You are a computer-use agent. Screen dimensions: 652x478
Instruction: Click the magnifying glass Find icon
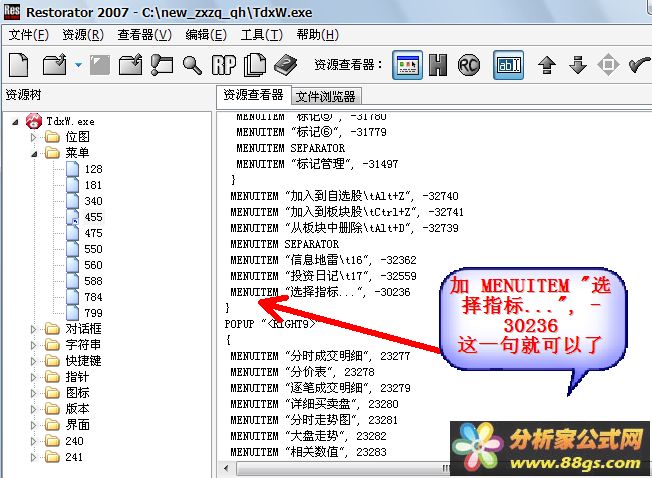[x=192, y=65]
